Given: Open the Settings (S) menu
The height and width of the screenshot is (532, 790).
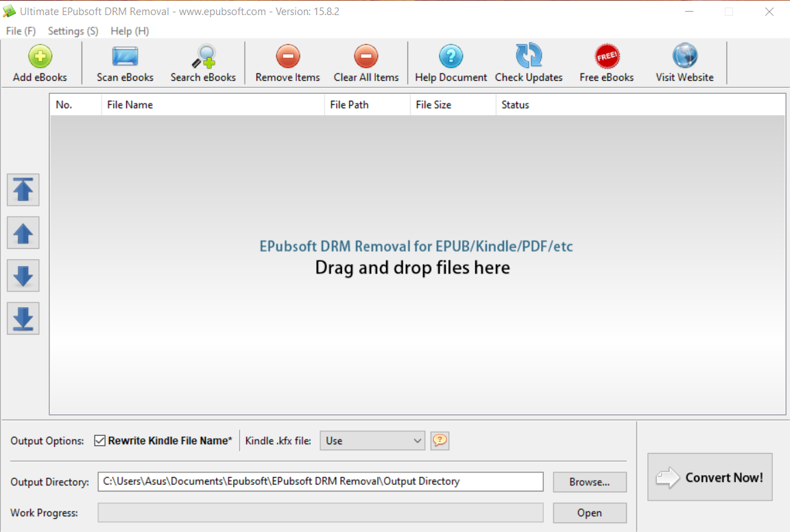Looking at the screenshot, I should coord(73,32).
